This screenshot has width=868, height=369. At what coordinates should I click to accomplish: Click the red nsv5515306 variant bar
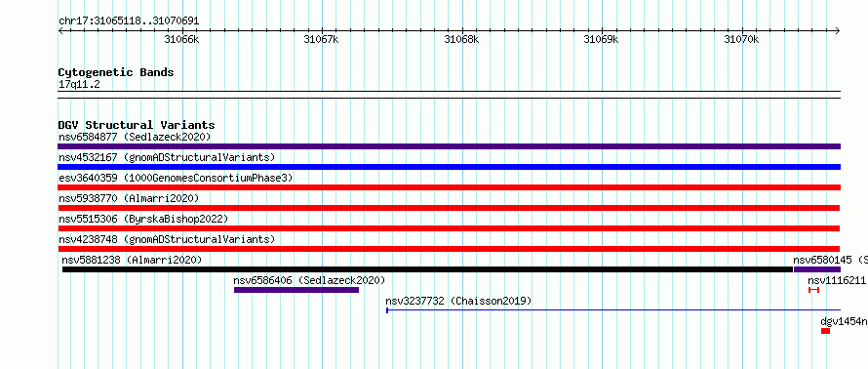449,228
